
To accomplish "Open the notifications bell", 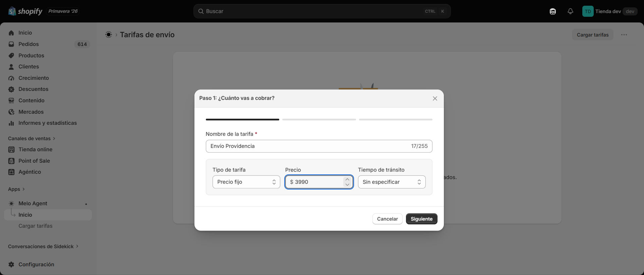I will [570, 11].
